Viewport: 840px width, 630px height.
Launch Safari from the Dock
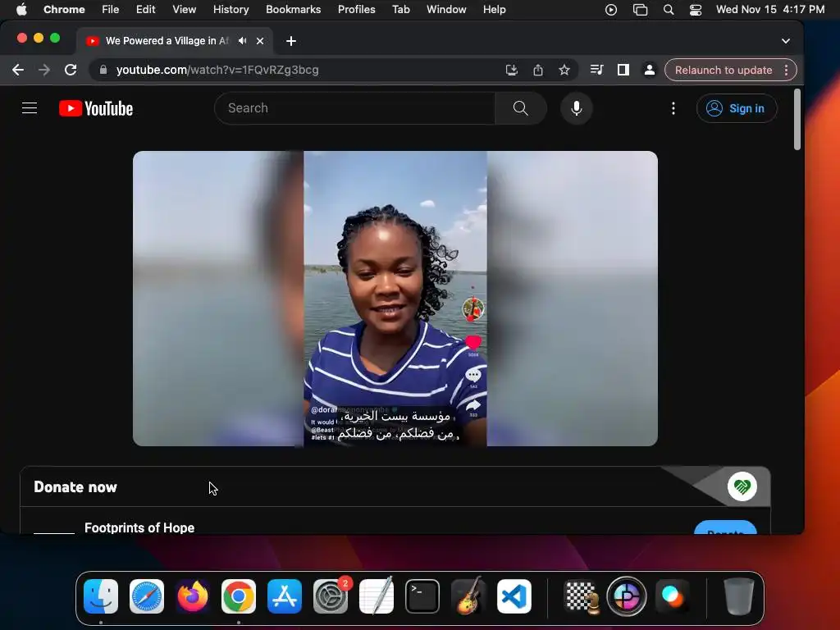pyautogui.click(x=147, y=596)
